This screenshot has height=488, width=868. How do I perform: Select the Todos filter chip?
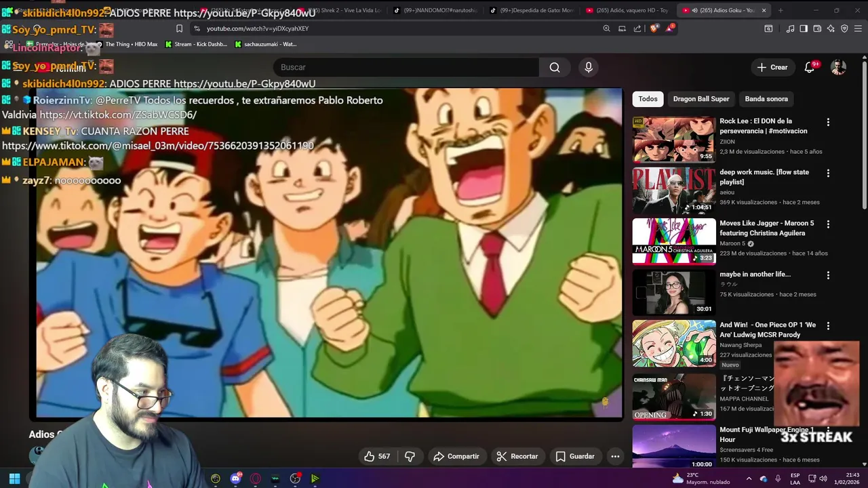coord(648,99)
